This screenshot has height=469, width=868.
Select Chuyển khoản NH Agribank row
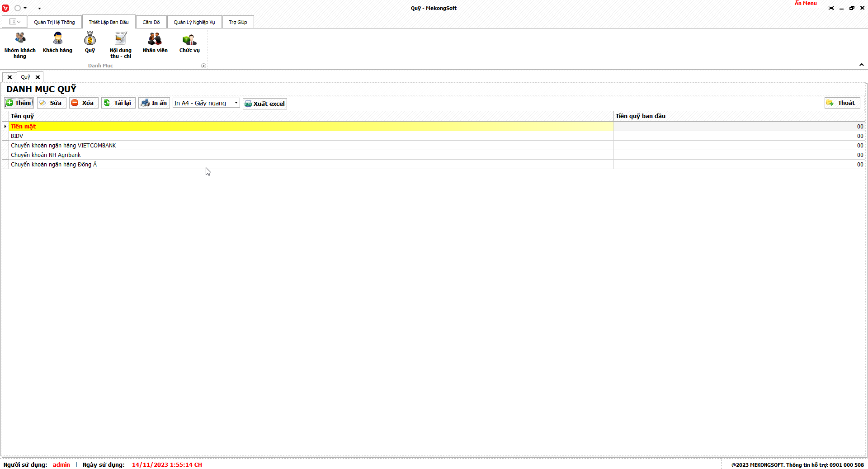tap(434, 155)
